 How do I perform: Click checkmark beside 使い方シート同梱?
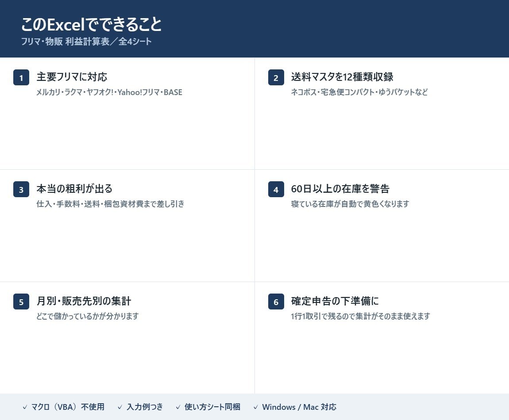coord(178,407)
